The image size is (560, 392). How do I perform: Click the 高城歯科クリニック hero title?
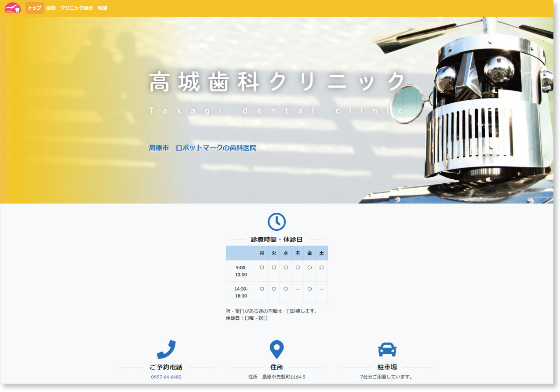click(x=278, y=82)
